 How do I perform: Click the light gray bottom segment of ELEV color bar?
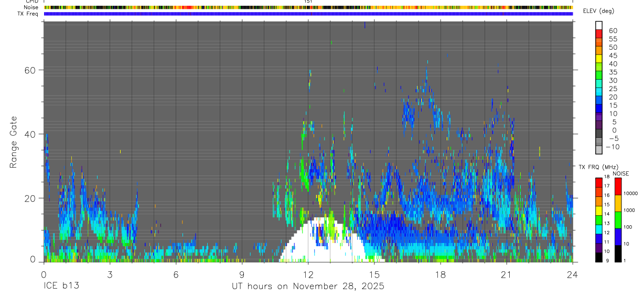[x=599, y=149]
